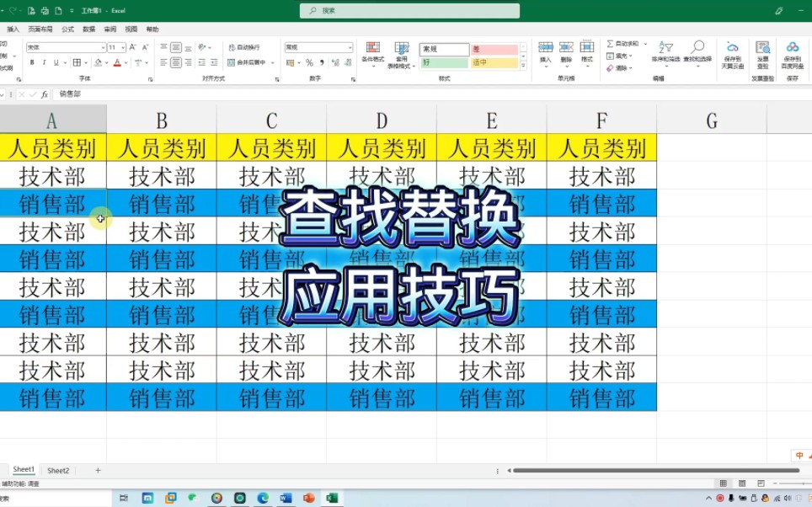
Task: Apply Percent number style
Action: click(311, 63)
